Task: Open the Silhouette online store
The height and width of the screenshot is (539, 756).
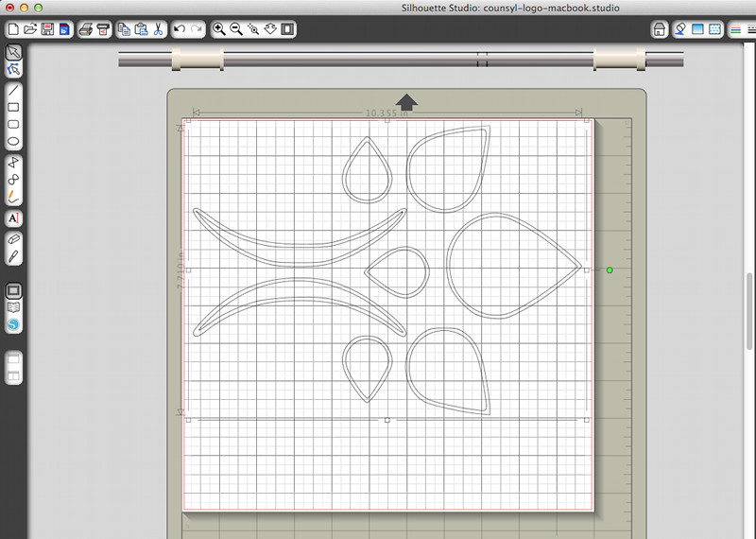Action: (13, 324)
